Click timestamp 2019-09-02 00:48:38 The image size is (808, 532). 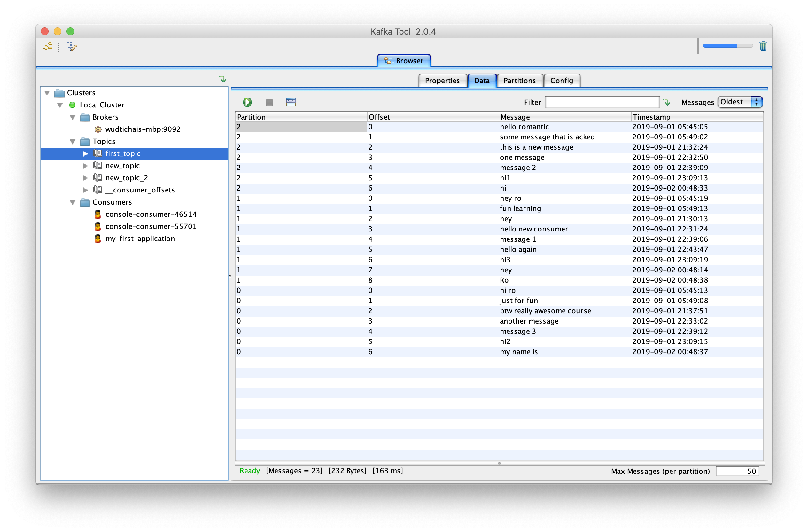pos(670,280)
